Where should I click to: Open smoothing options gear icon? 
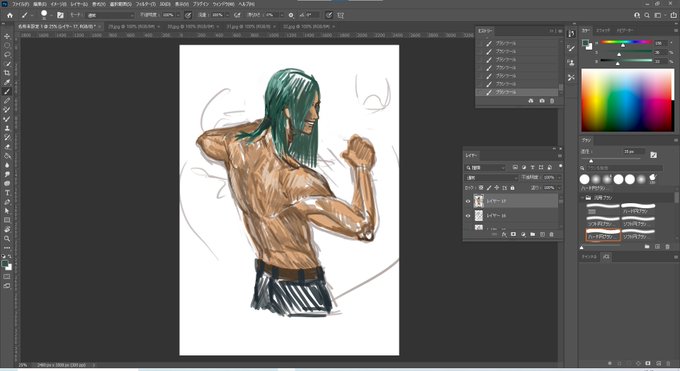[x=291, y=15]
